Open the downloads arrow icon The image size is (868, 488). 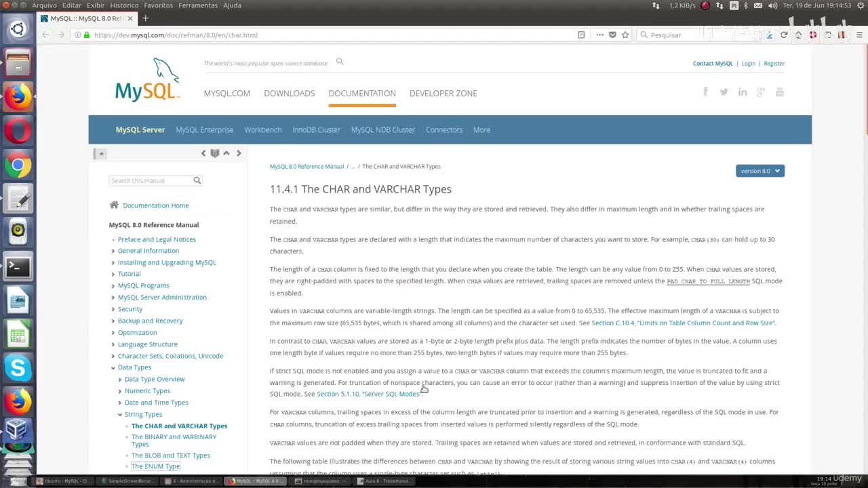click(769, 35)
